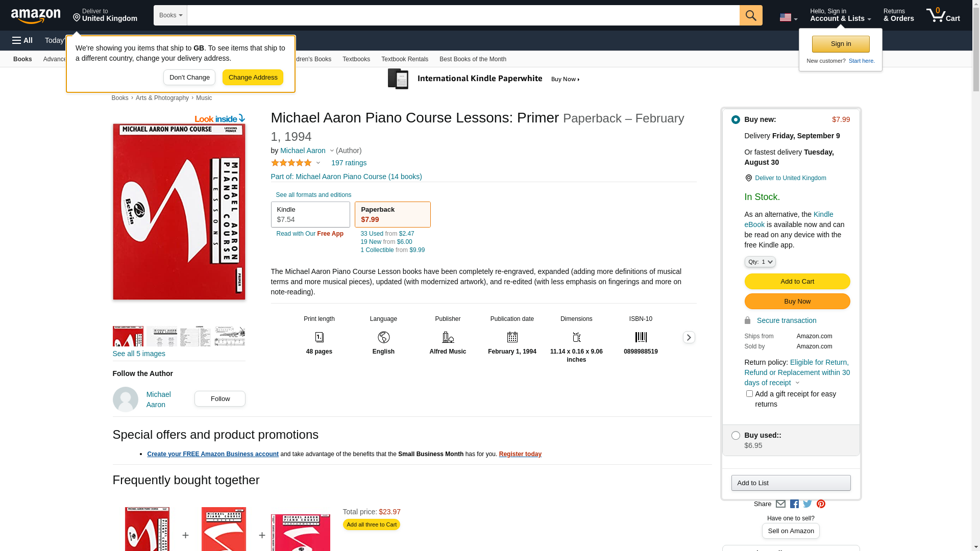Click the book cover image
Viewport: 980px width, 551px height.
point(179,212)
